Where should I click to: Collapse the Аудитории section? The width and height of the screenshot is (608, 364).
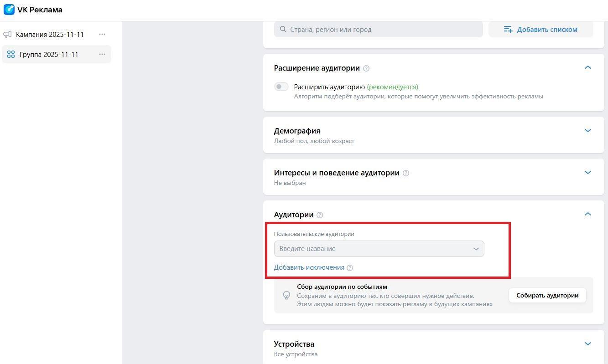pyautogui.click(x=588, y=214)
